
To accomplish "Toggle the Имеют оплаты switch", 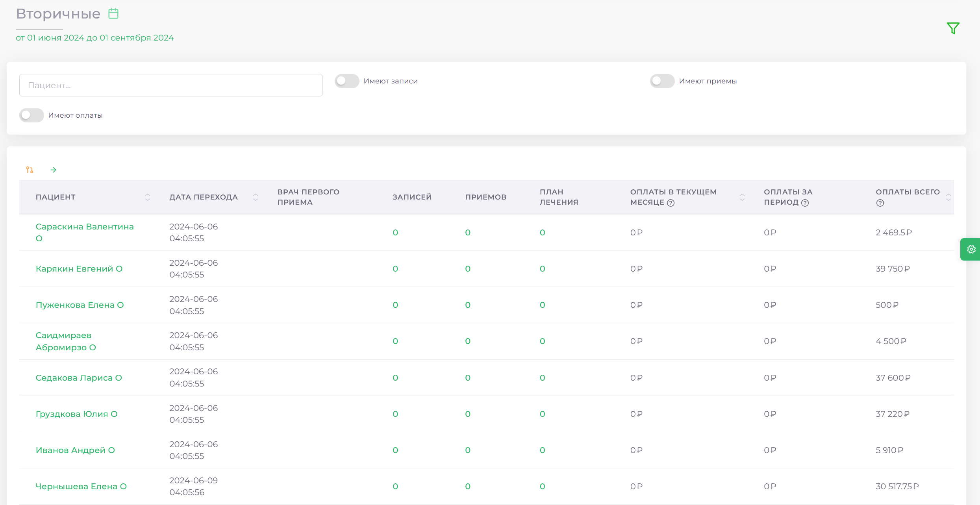I will [x=31, y=115].
